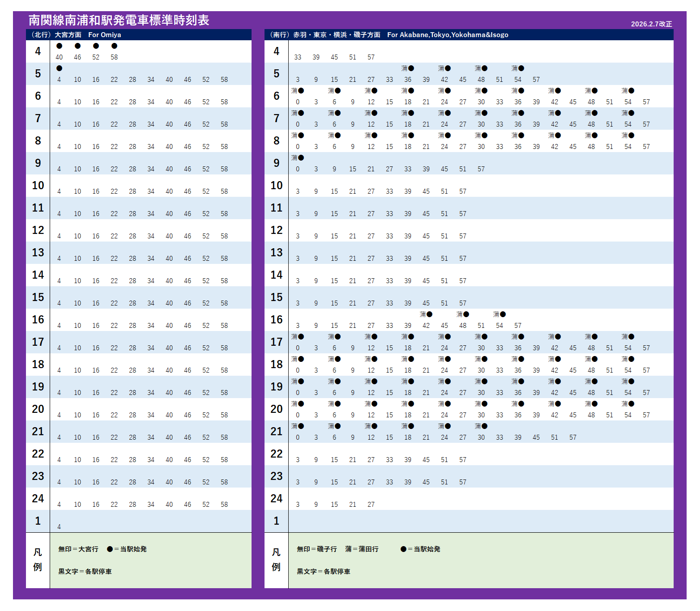Image resolution: width=700 pixels, height=611 pixels.
Task: Click the black dot above northbound 4:58 departure
Action: pos(114,46)
